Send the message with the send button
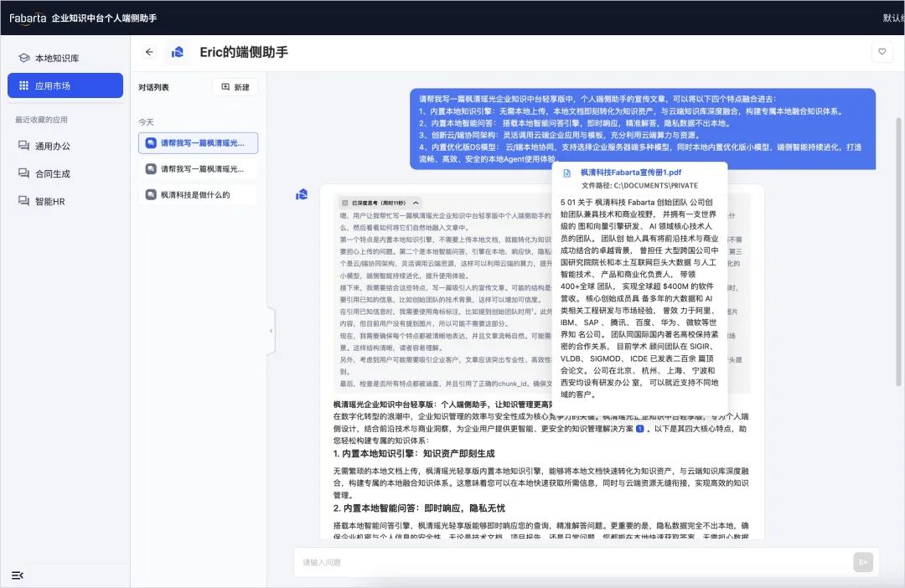This screenshot has height=588, width=905. tap(863, 562)
